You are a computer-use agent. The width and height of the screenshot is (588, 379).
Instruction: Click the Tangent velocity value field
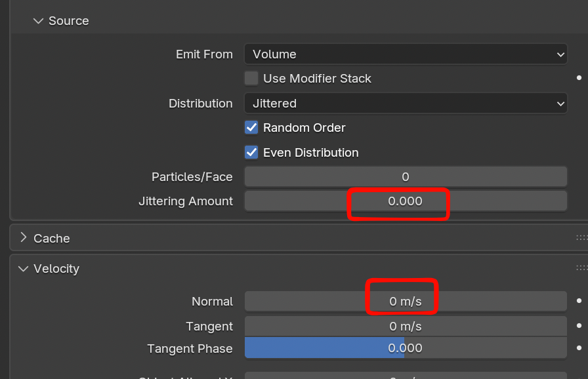[x=406, y=326]
